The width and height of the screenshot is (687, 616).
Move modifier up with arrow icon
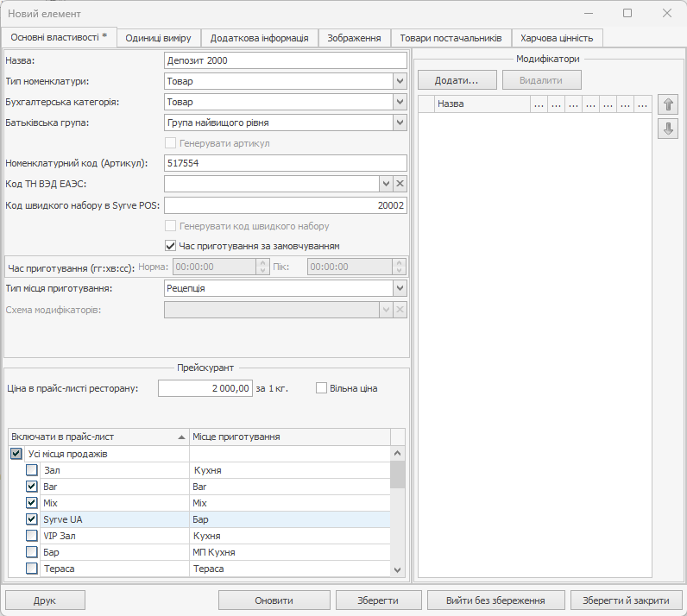coord(668,104)
